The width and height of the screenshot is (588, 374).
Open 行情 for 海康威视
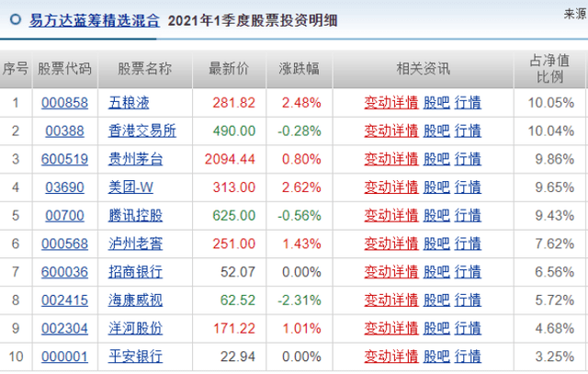click(x=468, y=300)
